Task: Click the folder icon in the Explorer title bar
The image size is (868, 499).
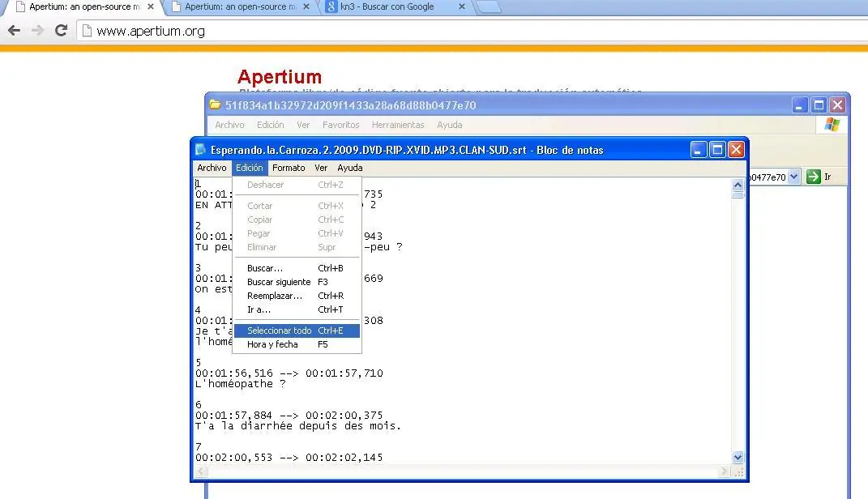Action: coord(213,105)
